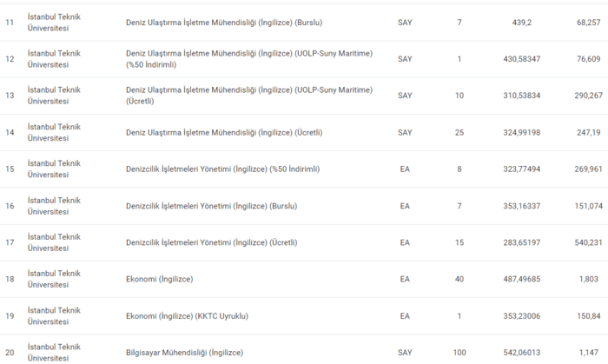Image resolution: width=608 pixels, height=364 pixels.
Task: Click the ranking value 1,803
Action: point(588,279)
